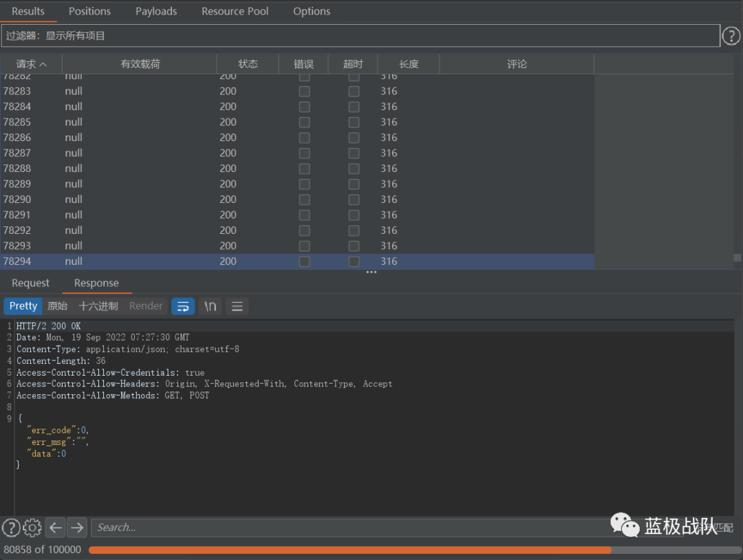
Task: Open the Payloads tab
Action: tap(156, 11)
